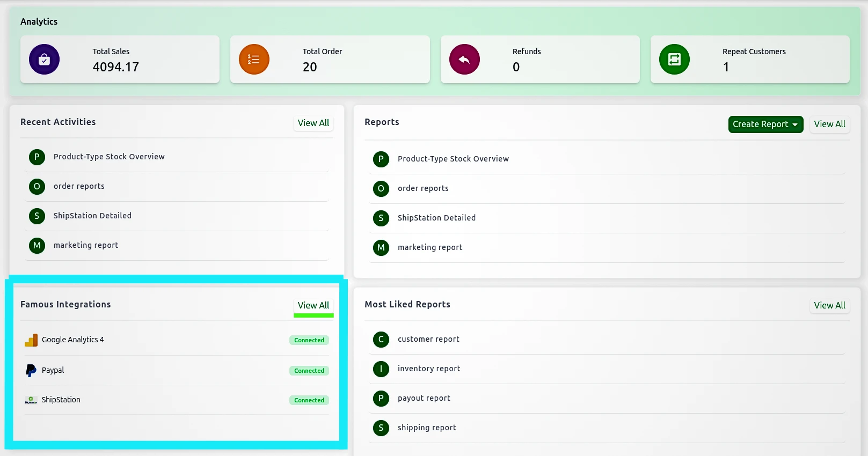
Task: Click the Paypal logo icon
Action: (x=31, y=371)
